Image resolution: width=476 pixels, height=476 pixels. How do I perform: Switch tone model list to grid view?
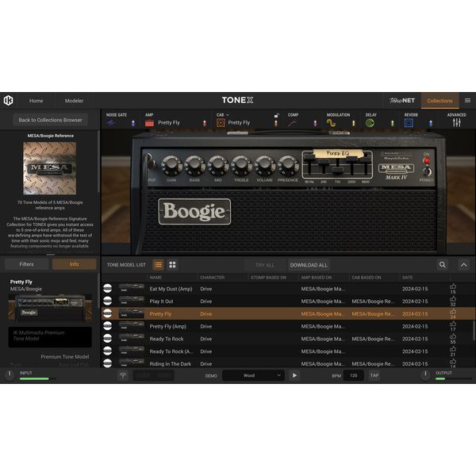tap(172, 265)
